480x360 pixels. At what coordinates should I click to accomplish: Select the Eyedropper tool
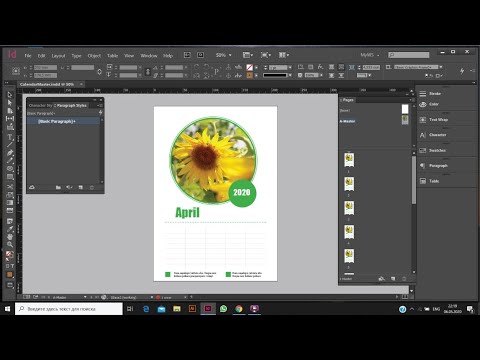(10, 229)
